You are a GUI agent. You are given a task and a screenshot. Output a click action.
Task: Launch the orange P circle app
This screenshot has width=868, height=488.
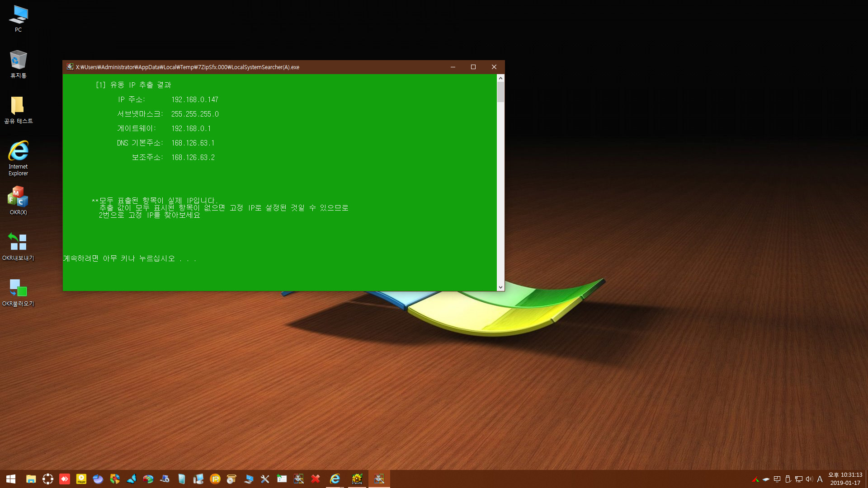tap(215, 479)
